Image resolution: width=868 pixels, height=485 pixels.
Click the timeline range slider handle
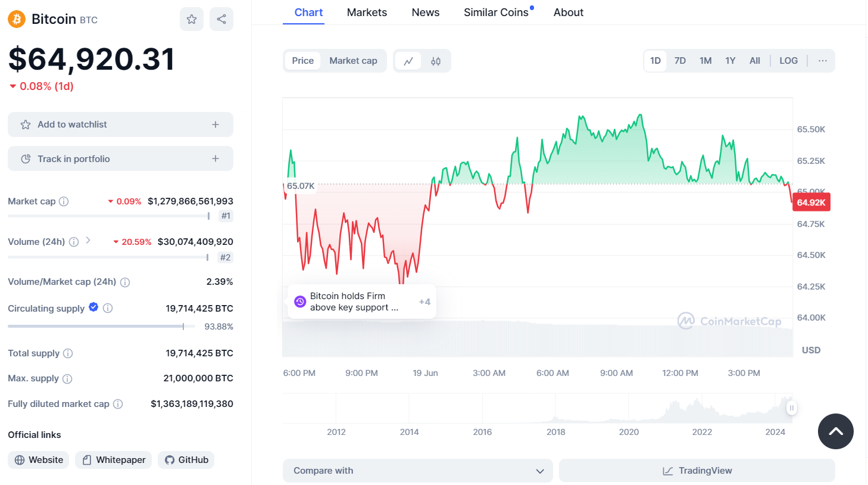coord(792,408)
